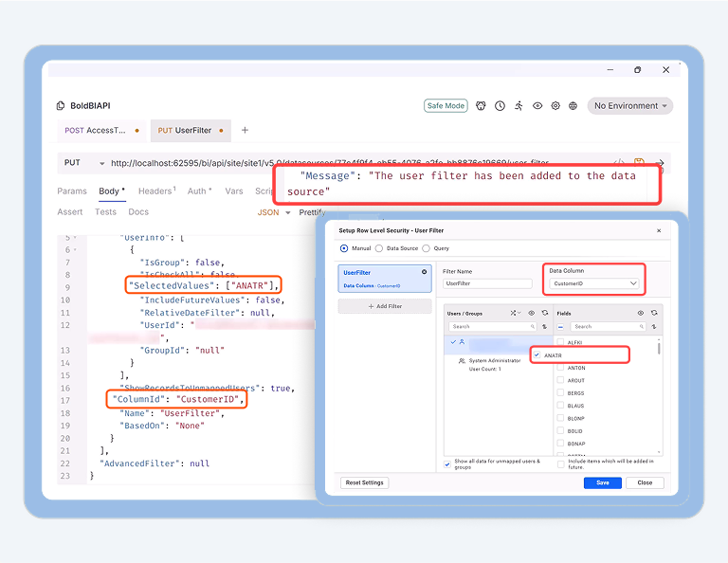Image resolution: width=728 pixels, height=563 pixels.
Task: Select the Query radio button
Action: 426,248
